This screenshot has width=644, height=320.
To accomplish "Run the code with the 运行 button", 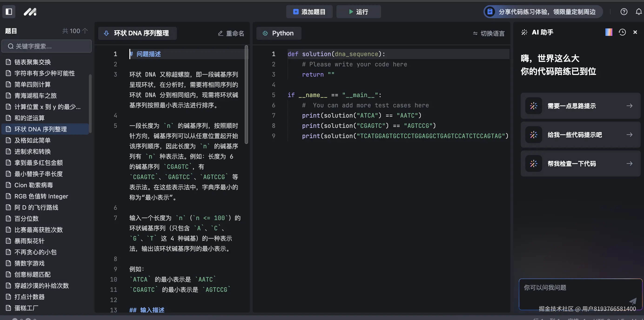I will [358, 11].
